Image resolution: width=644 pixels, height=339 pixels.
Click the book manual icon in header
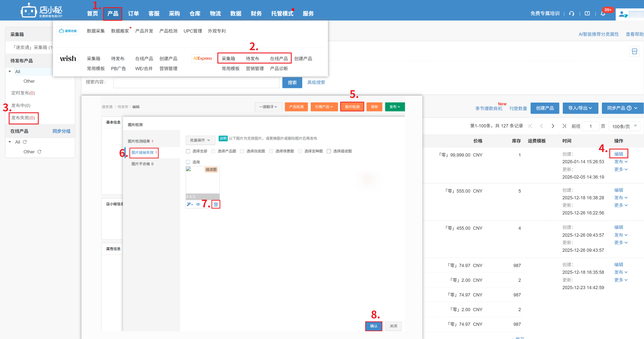pos(587,13)
